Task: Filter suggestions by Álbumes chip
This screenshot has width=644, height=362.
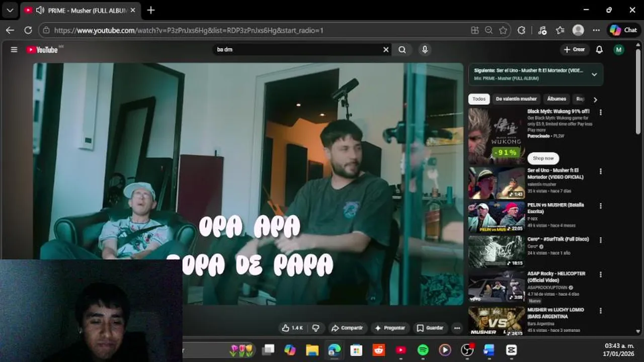Action: [556, 99]
